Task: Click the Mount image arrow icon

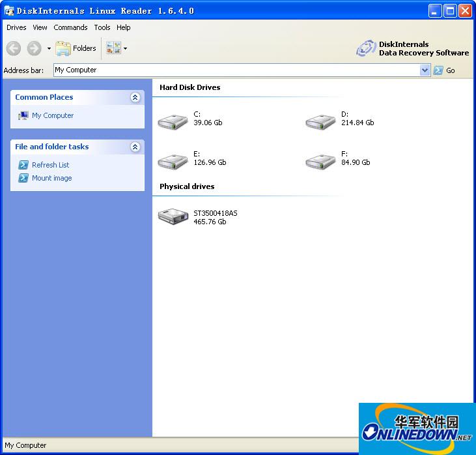Action: coord(23,178)
